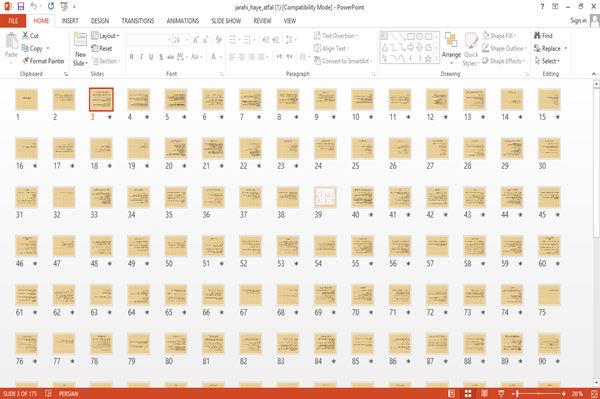Toggle align text left
Viewport: 600px width, 399px height.
(x=232, y=57)
